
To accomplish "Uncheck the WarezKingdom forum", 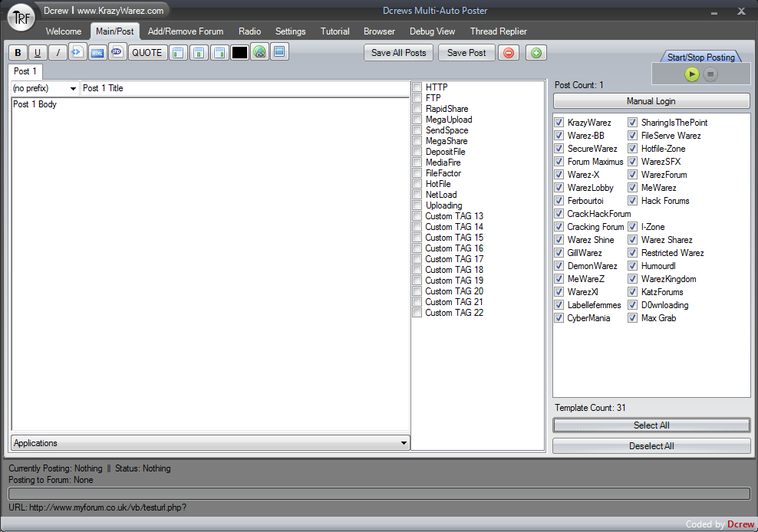I will [x=632, y=279].
